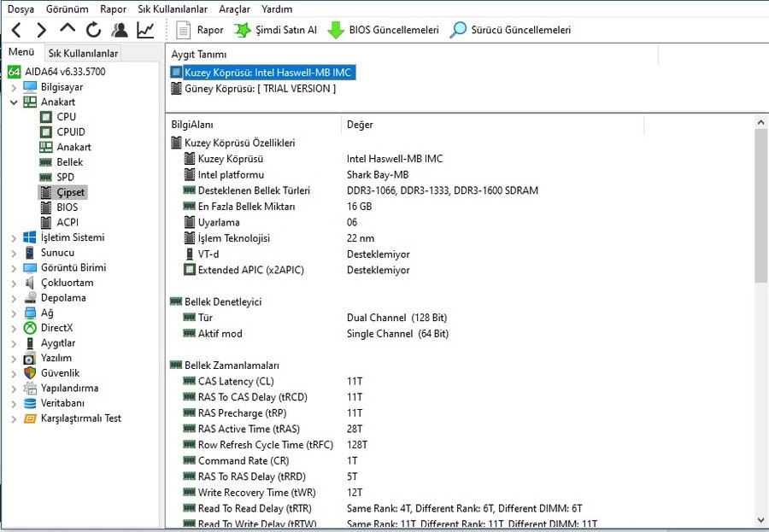The width and height of the screenshot is (769, 532).
Task: Expand the Bilgisayar tree node
Action: 14,88
